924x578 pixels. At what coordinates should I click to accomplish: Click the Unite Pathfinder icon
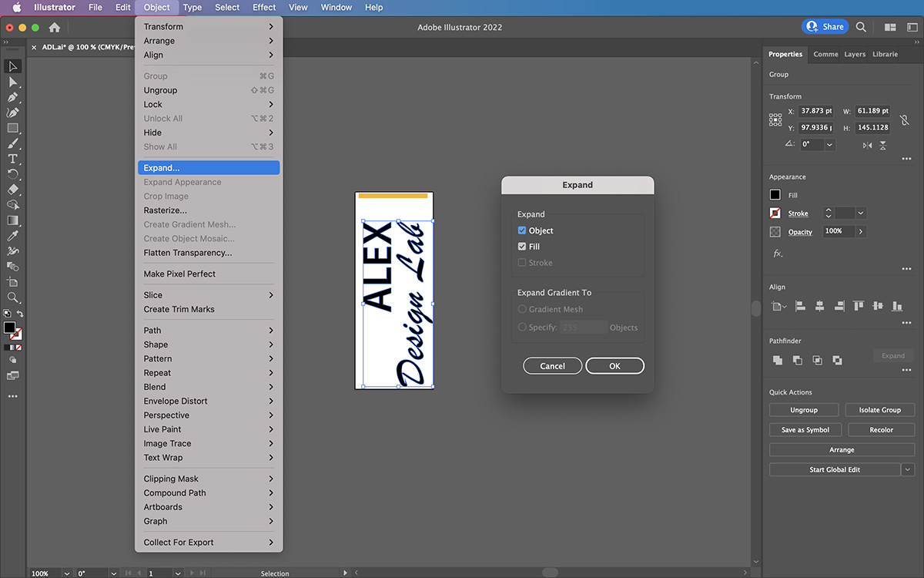778,360
